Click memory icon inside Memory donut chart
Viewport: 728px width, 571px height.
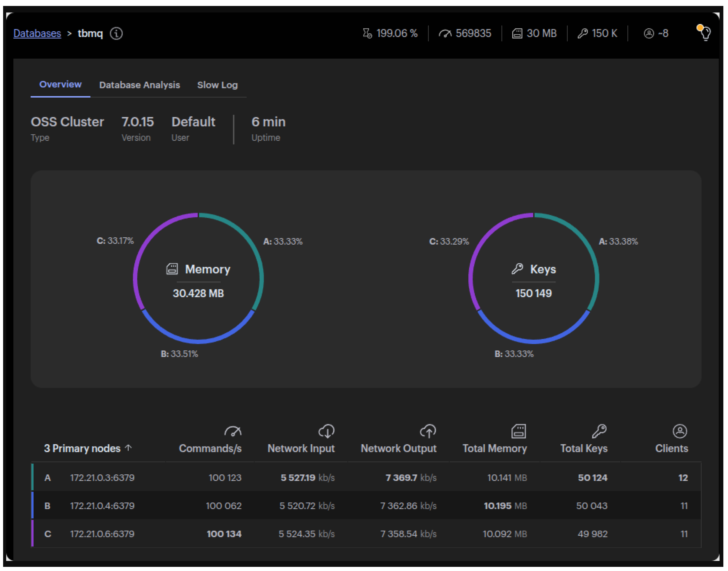pyautogui.click(x=172, y=269)
